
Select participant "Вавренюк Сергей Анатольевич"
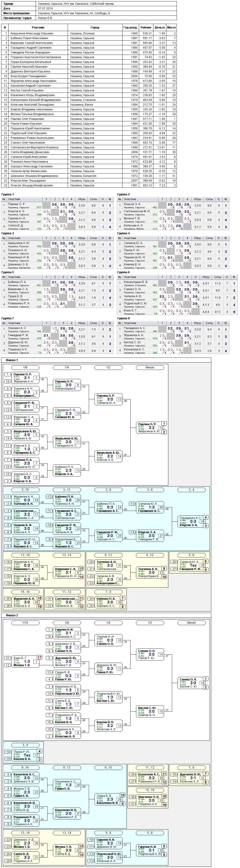pyautogui.click(x=31, y=43)
